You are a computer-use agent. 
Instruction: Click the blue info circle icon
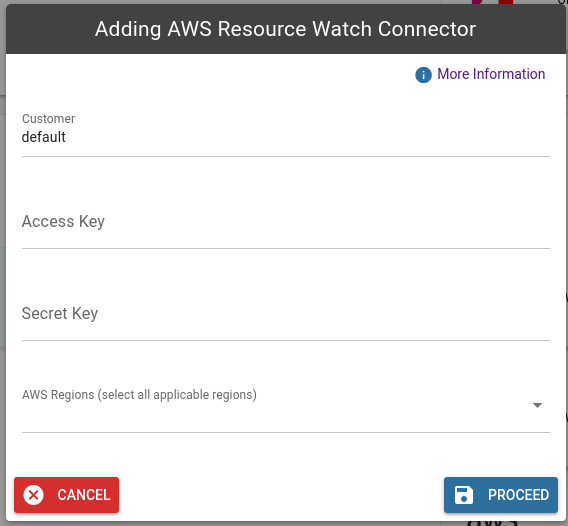click(x=423, y=75)
